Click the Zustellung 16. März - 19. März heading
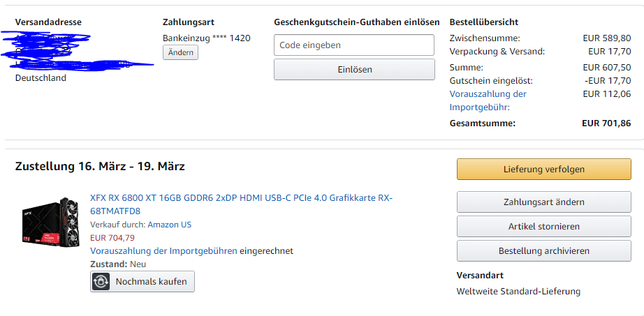Image resolution: width=644 pixels, height=316 pixels. pyautogui.click(x=100, y=166)
